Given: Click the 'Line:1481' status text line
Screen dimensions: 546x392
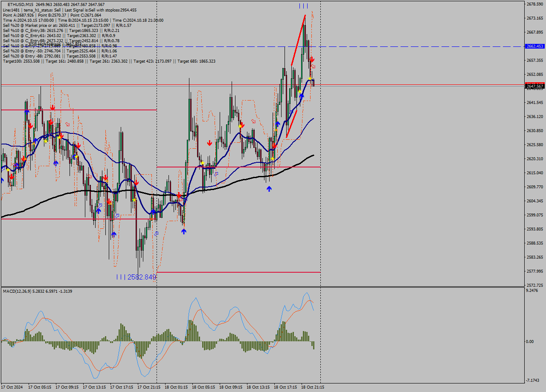Looking at the screenshot, I should [x=70, y=10].
